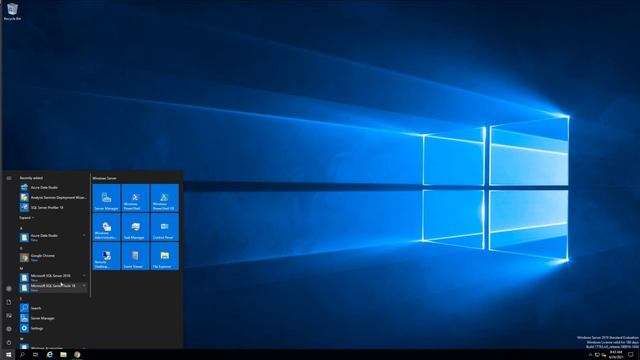Click the Power icon in Start rail
The width and height of the screenshot is (640, 360).
point(9,342)
